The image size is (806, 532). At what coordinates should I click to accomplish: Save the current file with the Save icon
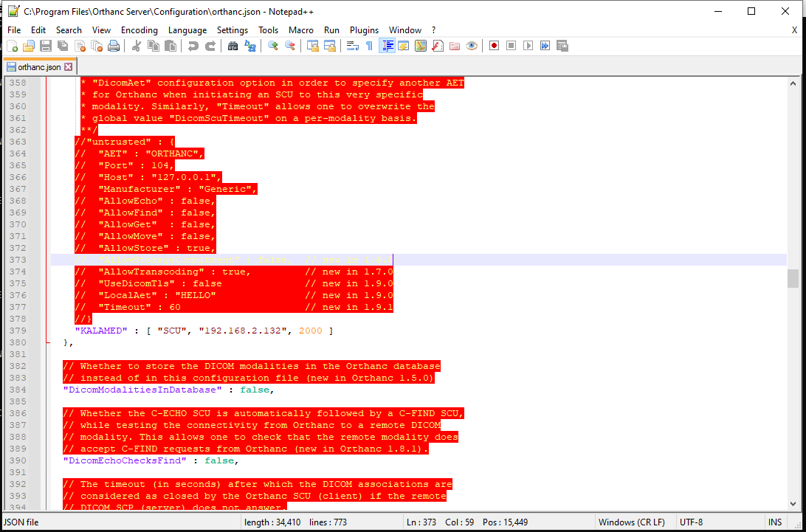pyautogui.click(x=46, y=46)
